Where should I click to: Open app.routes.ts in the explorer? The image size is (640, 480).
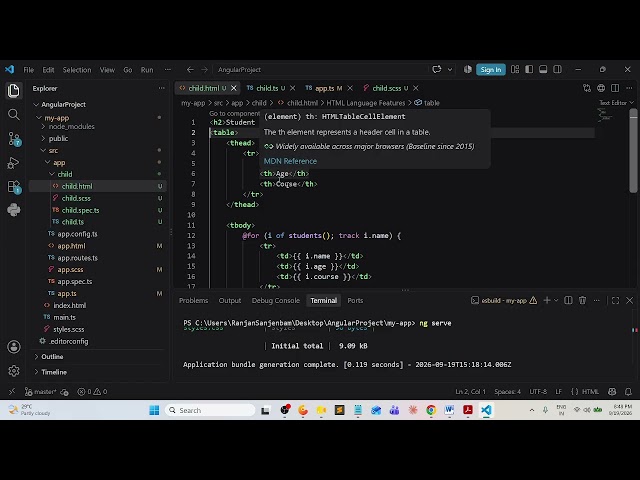[78, 258]
